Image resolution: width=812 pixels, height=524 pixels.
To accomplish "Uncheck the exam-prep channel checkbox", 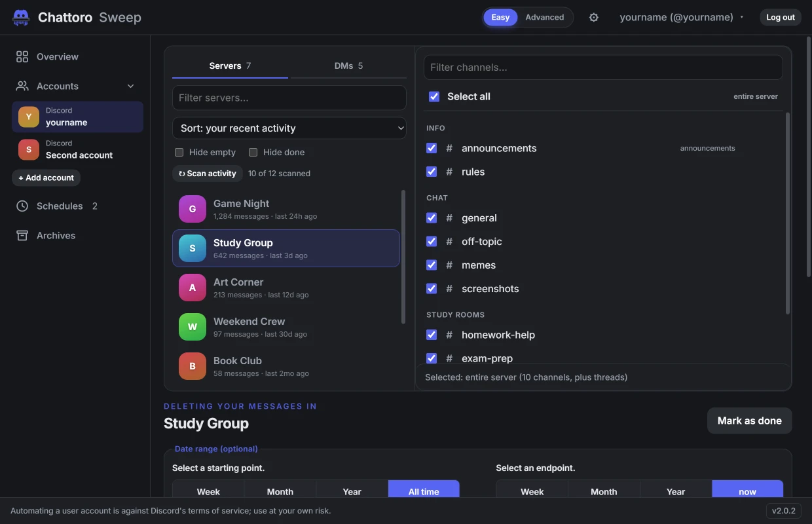I will 432,358.
